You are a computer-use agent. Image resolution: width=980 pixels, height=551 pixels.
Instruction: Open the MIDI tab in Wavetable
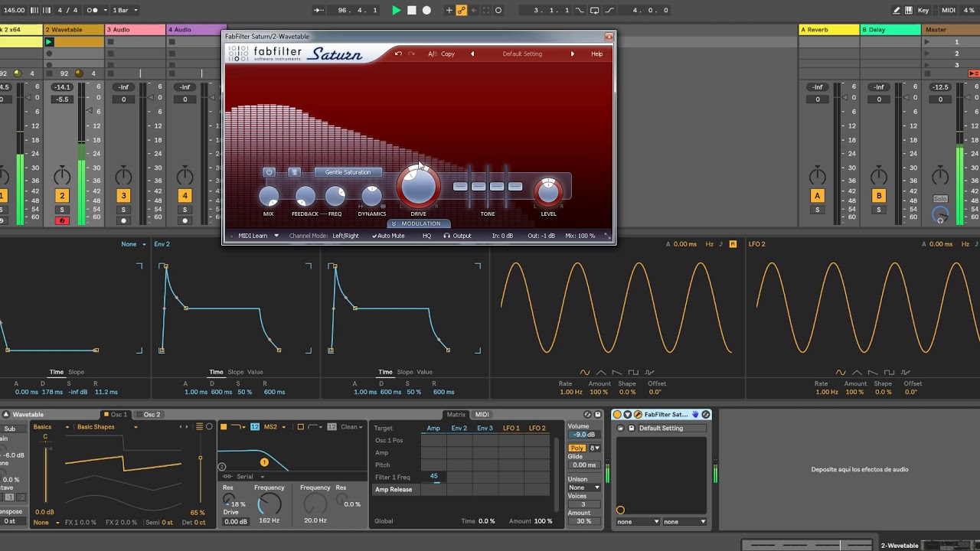pos(482,415)
